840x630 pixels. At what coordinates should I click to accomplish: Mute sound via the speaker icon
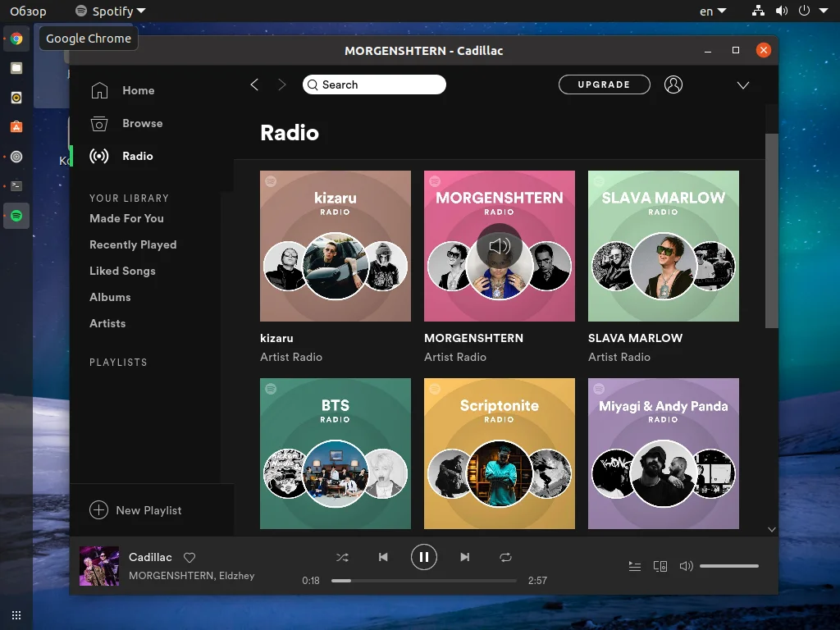coord(686,566)
